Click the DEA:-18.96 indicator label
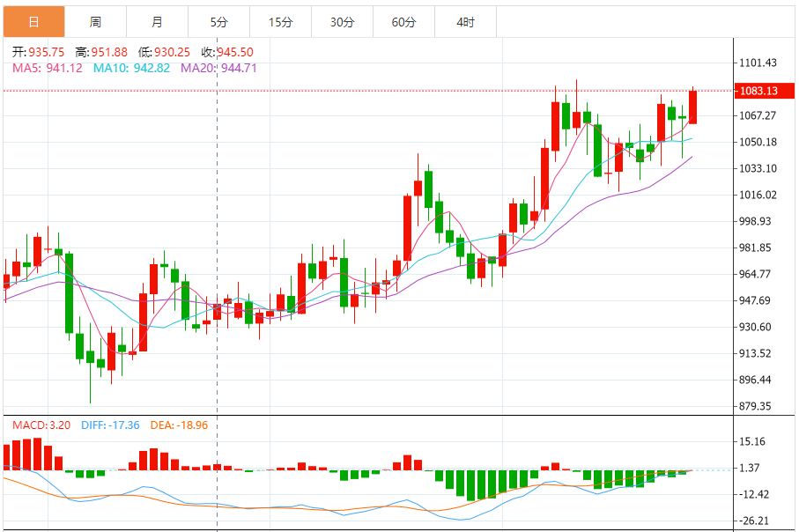The height and width of the screenshot is (532, 799). (x=179, y=425)
